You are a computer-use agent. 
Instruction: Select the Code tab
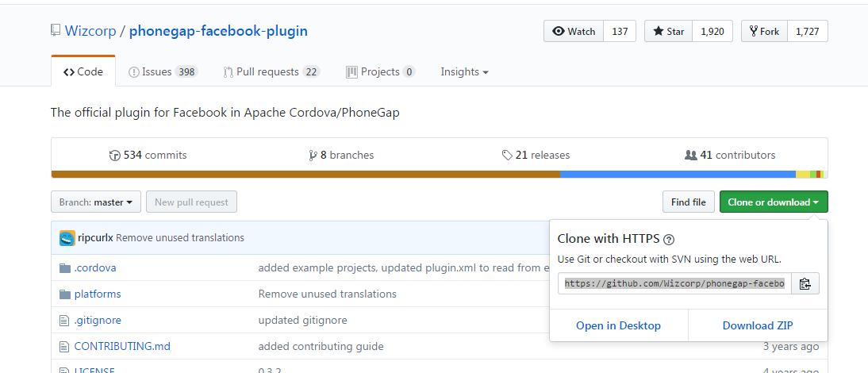point(83,72)
